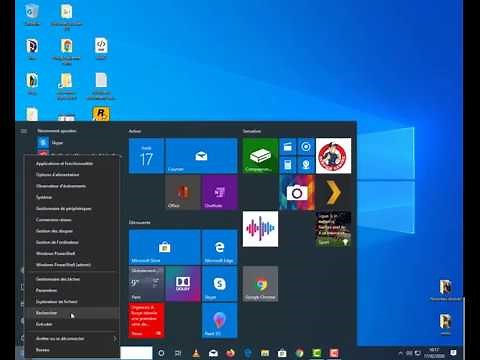Open the Dolby tile
The height and width of the screenshot is (360, 480).
pos(183,284)
